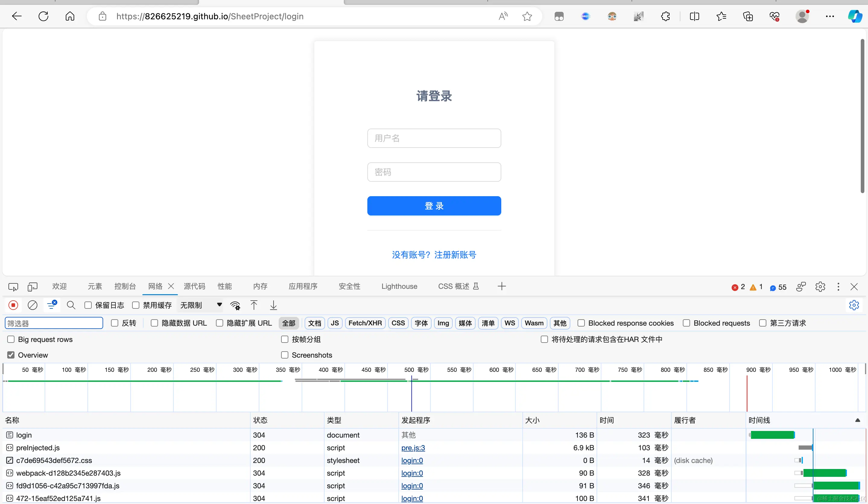Viewport: 868px width, 504px height.
Task: Toggle device emulation mode
Action: click(32, 286)
